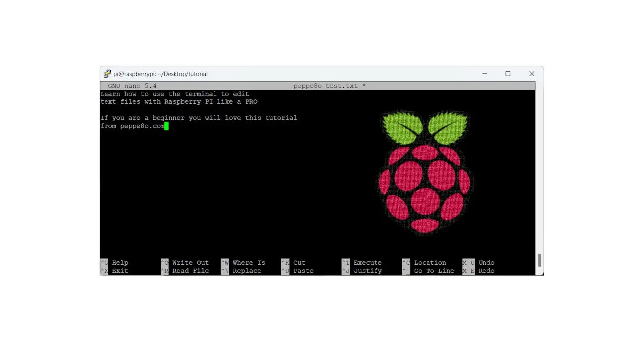The image size is (644, 342).
Task: Undo the last edit with M-U
Action: point(486,262)
